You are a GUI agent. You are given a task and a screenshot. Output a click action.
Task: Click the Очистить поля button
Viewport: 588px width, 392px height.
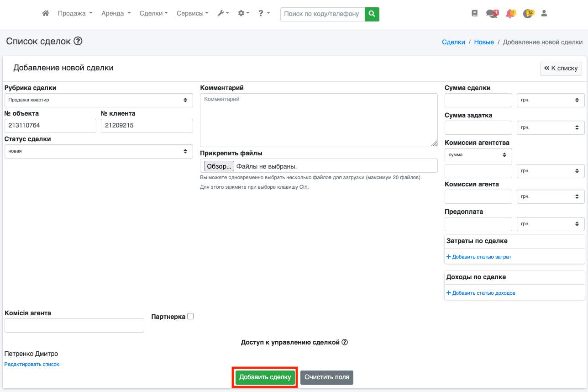pos(326,377)
